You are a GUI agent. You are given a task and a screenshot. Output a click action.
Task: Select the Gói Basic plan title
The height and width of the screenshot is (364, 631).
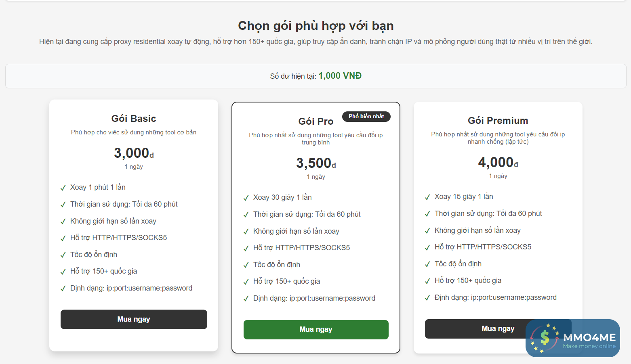click(134, 119)
